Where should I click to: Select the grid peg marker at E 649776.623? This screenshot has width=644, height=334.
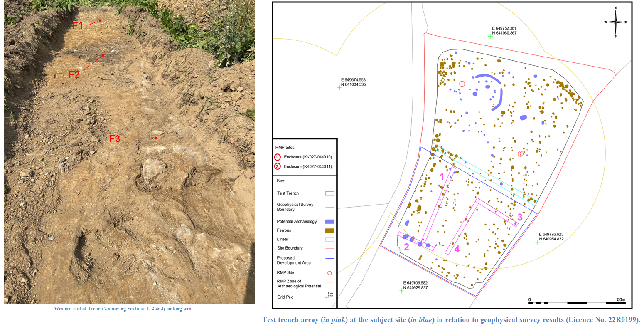pos(537,242)
